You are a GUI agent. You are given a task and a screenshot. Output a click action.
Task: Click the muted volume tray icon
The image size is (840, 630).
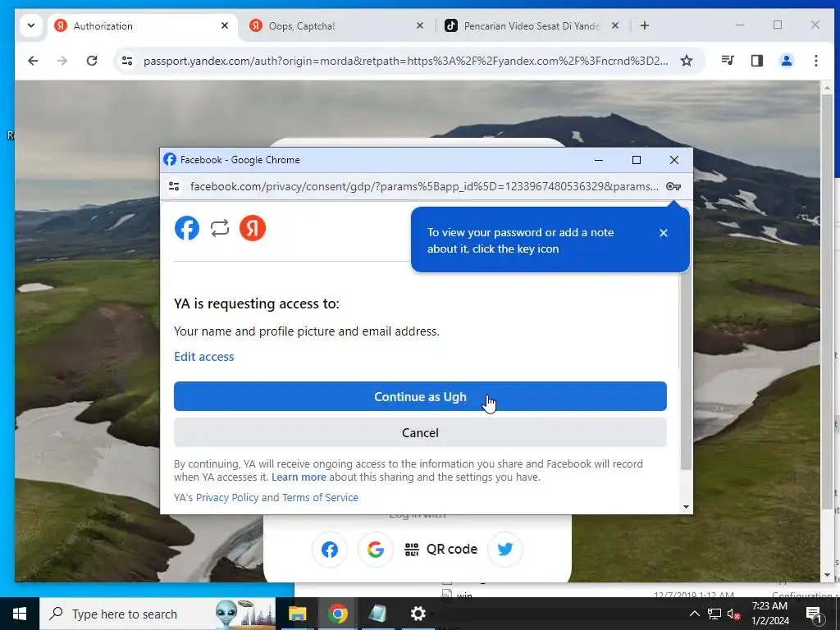(734, 614)
